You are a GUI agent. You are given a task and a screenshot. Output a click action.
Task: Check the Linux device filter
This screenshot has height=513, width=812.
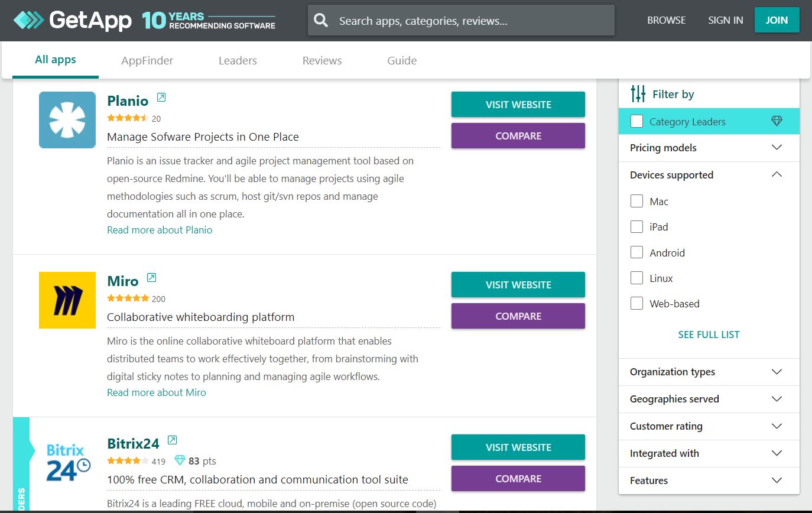coord(636,278)
